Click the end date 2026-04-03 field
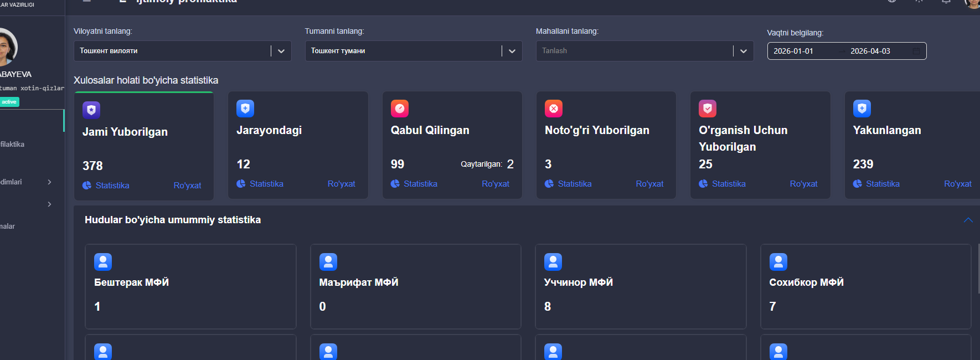 click(x=870, y=51)
